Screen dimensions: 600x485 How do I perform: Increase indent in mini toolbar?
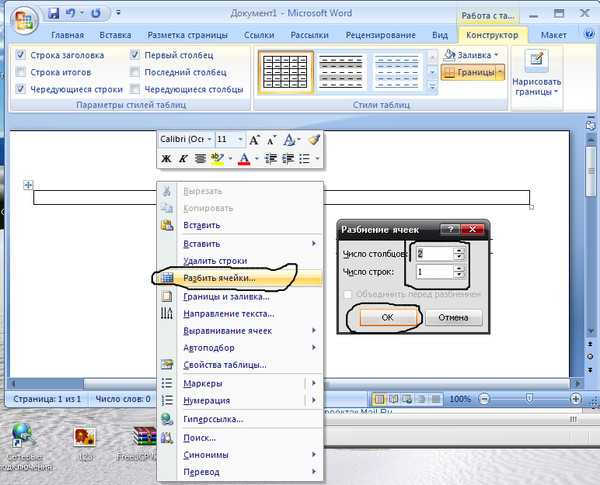coord(288,158)
